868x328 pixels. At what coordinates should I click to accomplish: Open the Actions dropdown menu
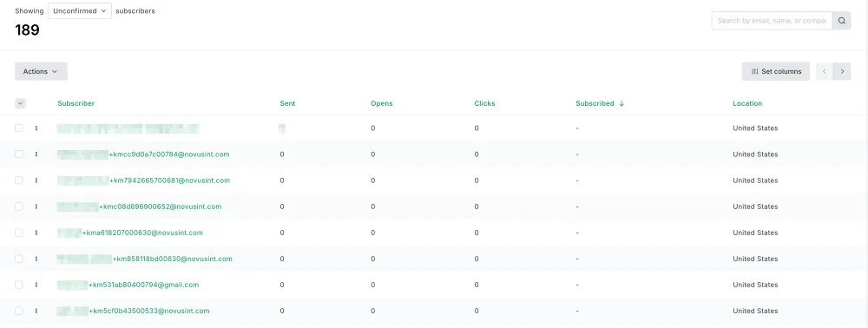point(41,71)
